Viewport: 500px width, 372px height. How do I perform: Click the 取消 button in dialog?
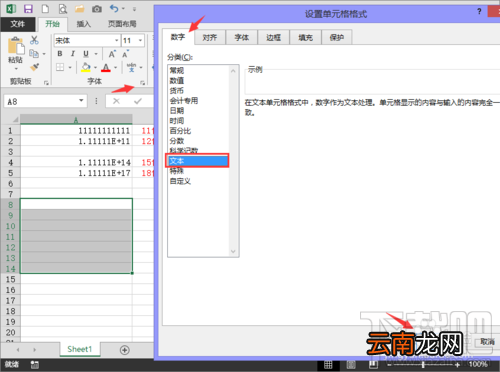(488, 342)
